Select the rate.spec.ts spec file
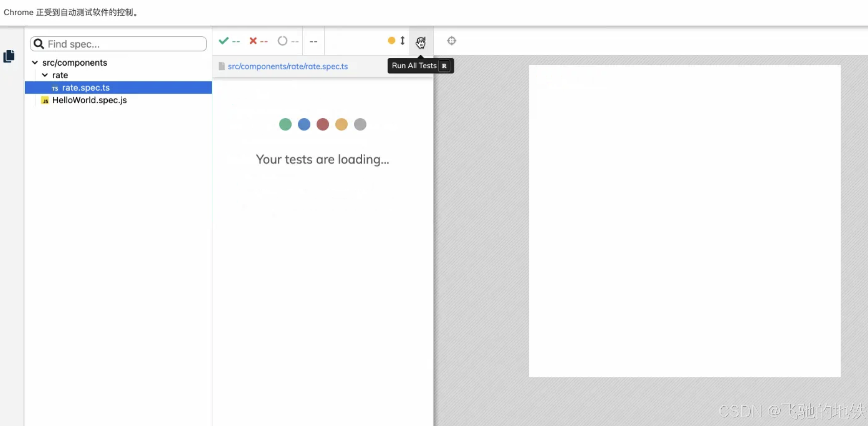 click(85, 88)
